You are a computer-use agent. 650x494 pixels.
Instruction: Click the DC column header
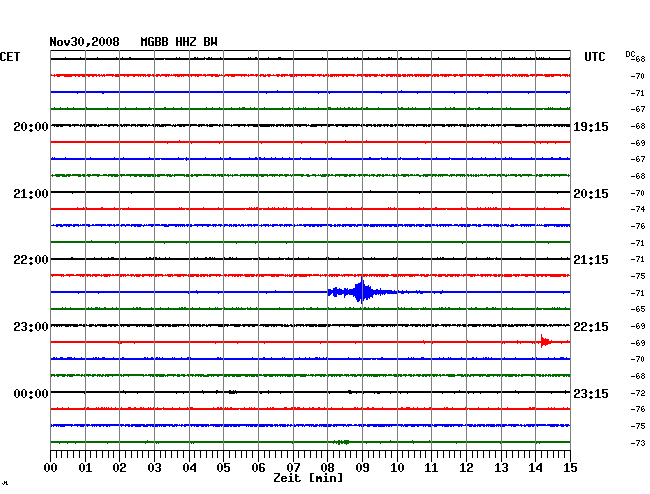(x=630, y=54)
